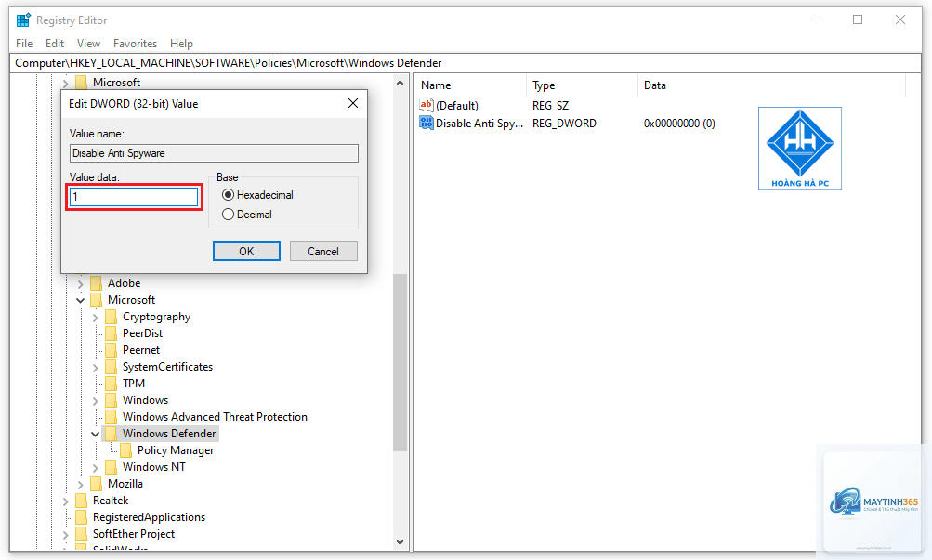Image resolution: width=932 pixels, height=560 pixels.
Task: Click the PeerDist folder icon
Action: (x=111, y=333)
